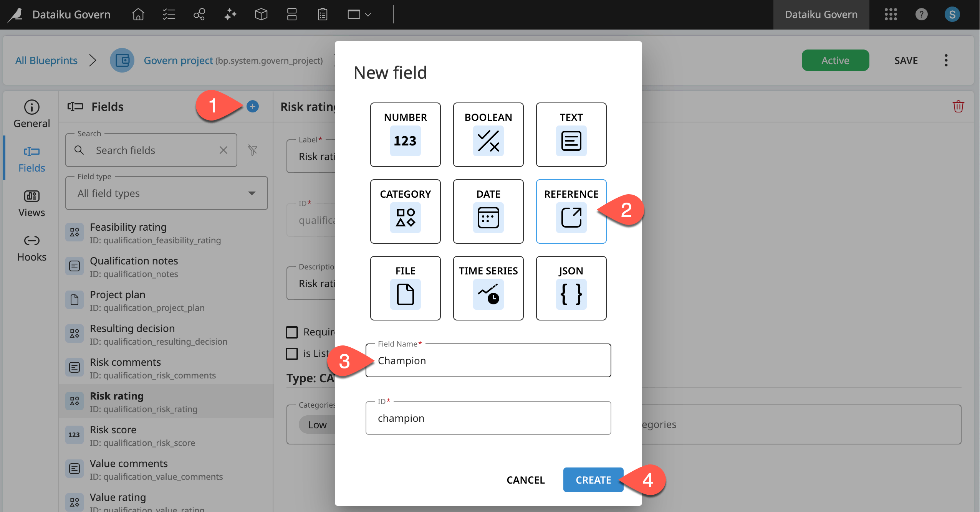Clear the search with the X icon
The image size is (980, 512).
click(x=223, y=150)
